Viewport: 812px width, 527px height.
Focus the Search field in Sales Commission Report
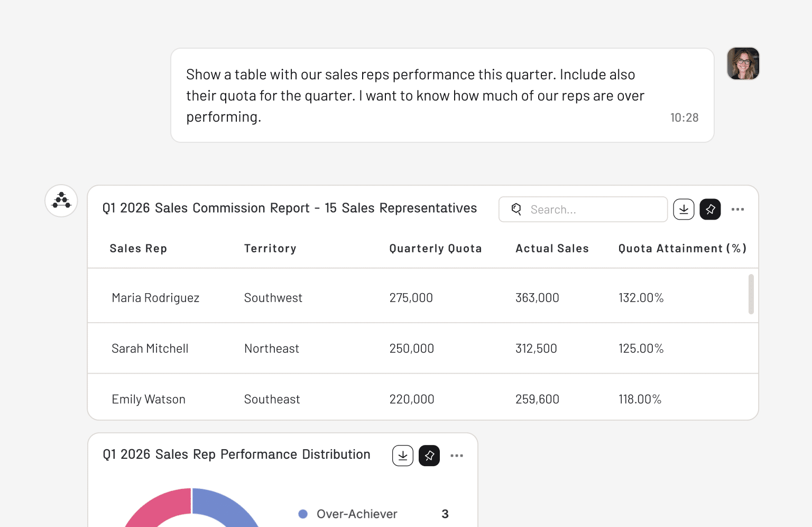click(583, 210)
